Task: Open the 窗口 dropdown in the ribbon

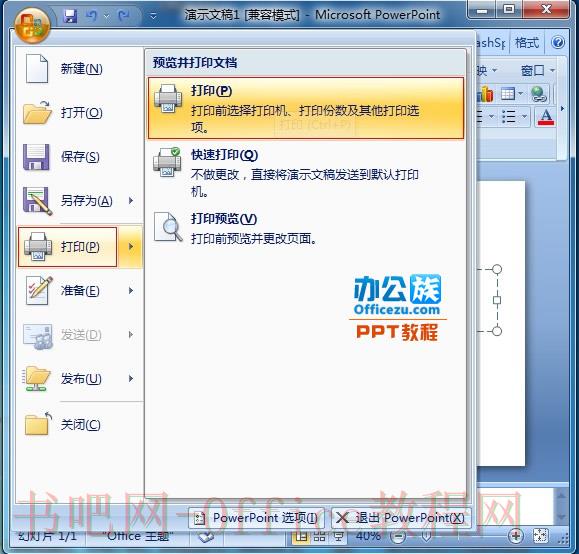Action: click(537, 70)
